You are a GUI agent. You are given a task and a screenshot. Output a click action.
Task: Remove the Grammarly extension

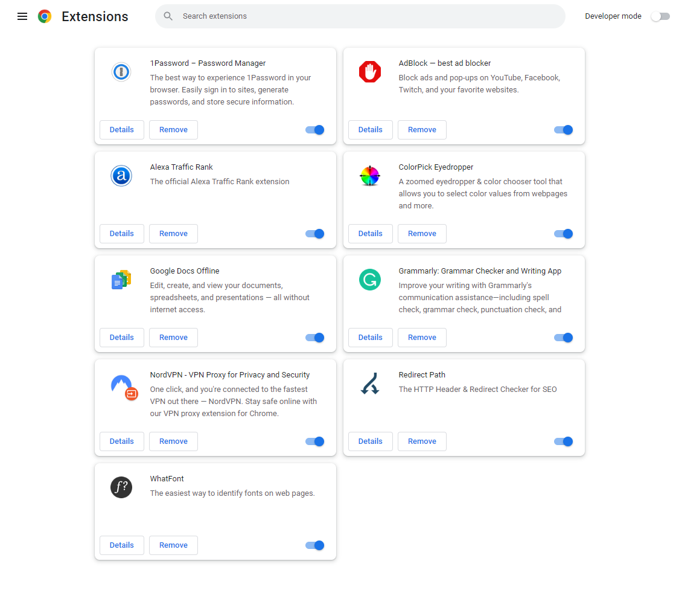click(x=422, y=338)
